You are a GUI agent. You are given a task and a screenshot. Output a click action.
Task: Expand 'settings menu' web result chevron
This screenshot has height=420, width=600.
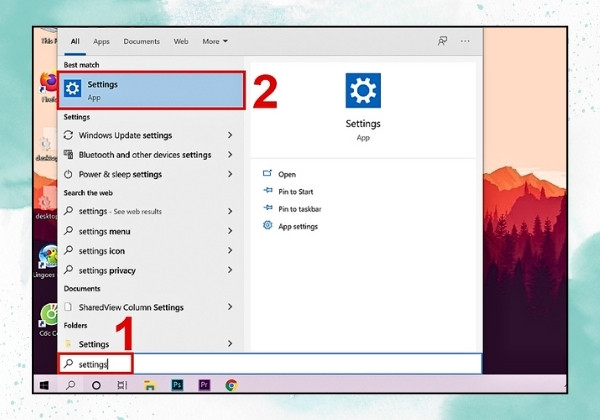click(x=230, y=231)
